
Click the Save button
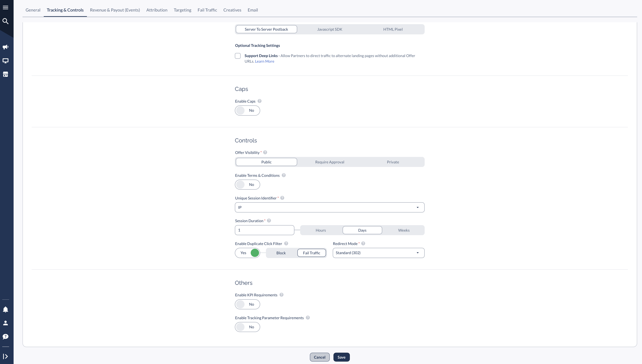[x=341, y=357]
